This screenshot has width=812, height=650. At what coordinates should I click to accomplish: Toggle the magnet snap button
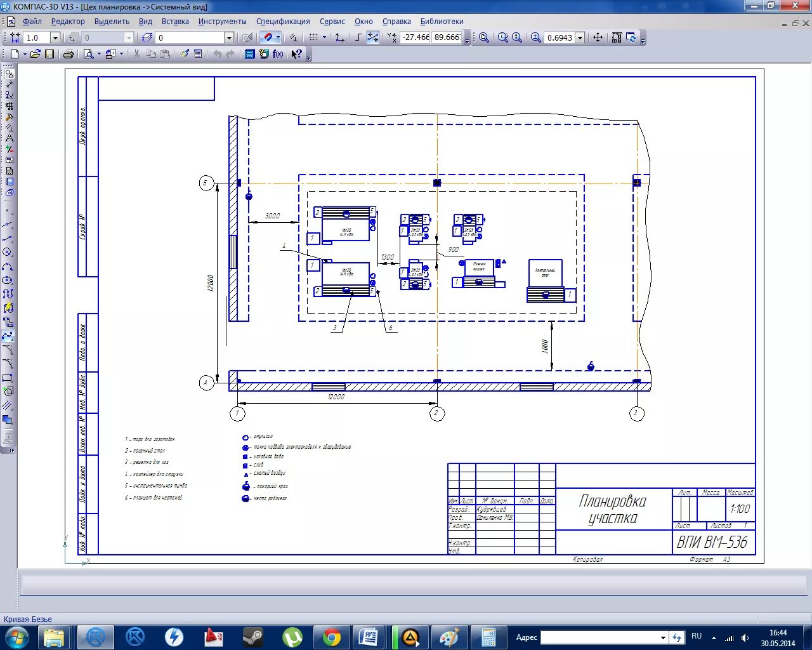268,37
